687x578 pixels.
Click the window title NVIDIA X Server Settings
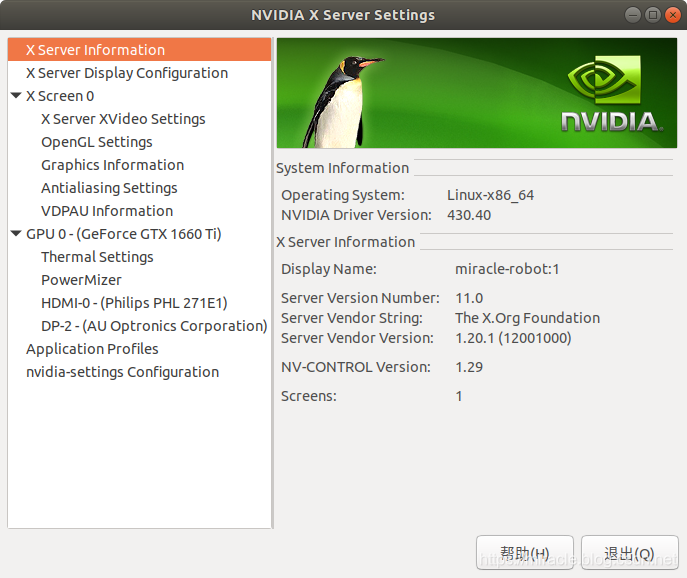coord(343,15)
